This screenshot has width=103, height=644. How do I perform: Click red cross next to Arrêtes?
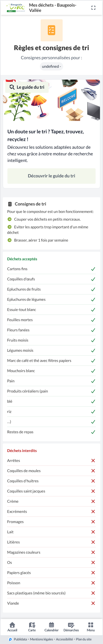point(93,461)
